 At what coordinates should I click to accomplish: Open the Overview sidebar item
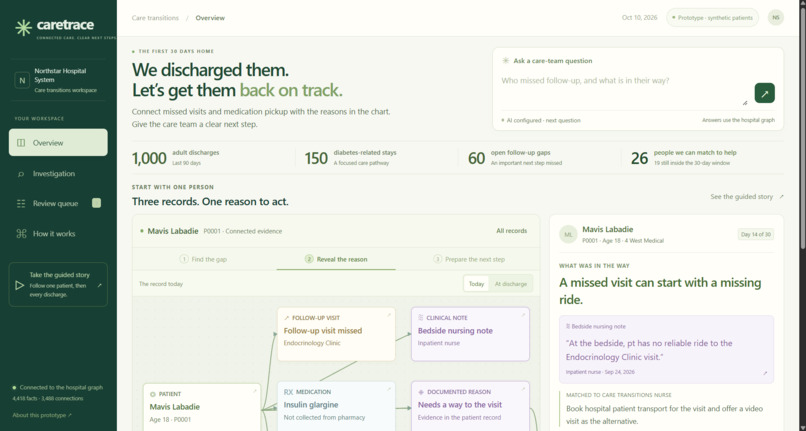pyautogui.click(x=58, y=142)
